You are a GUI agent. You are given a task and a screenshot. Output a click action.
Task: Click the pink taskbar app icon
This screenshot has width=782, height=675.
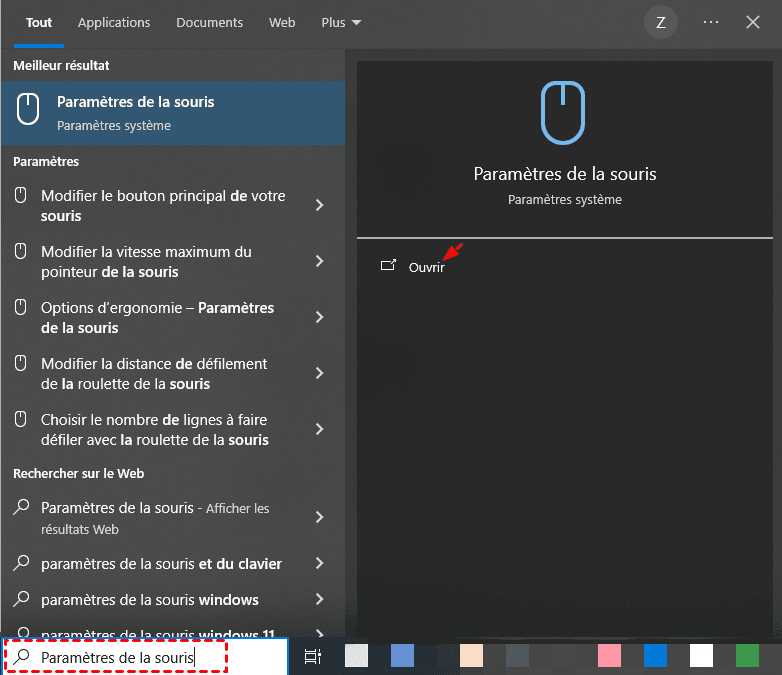609,656
